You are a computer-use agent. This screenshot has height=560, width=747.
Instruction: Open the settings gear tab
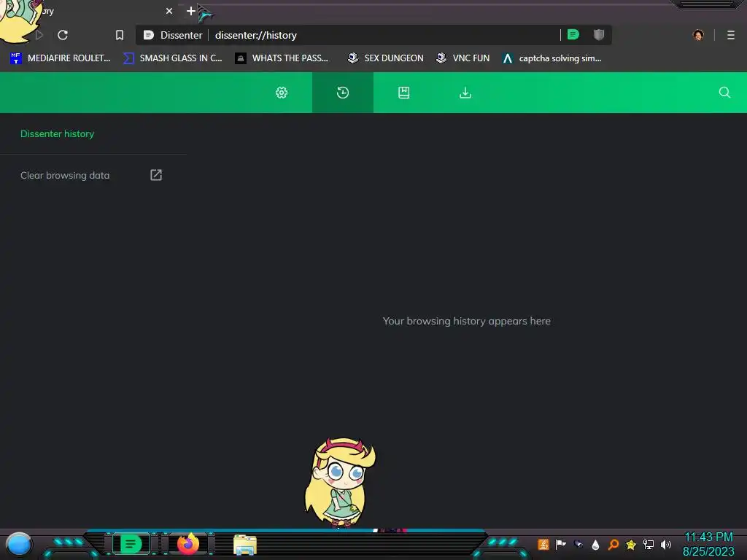[x=282, y=93]
